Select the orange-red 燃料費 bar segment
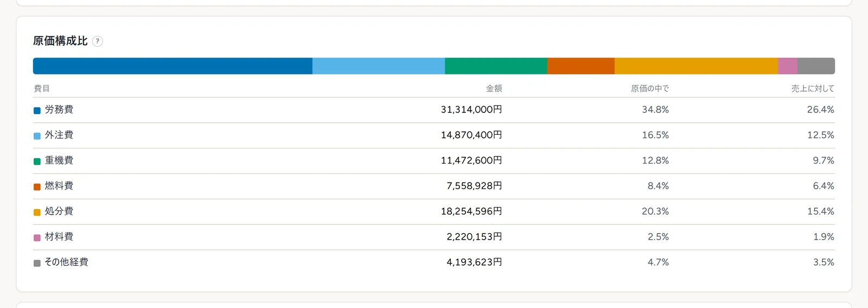This screenshot has width=868, height=308. pos(581,66)
